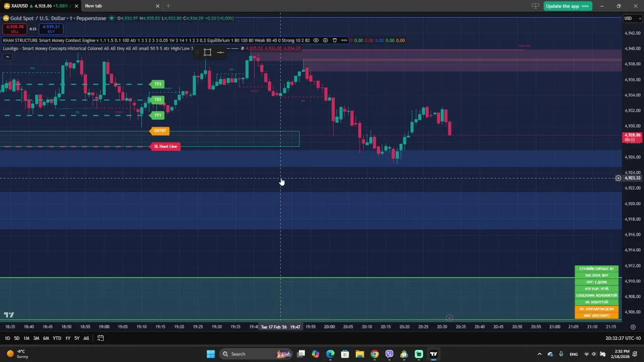Open KHAN STRUCTURE indicator settings
The image size is (644, 362).
click(325, 40)
